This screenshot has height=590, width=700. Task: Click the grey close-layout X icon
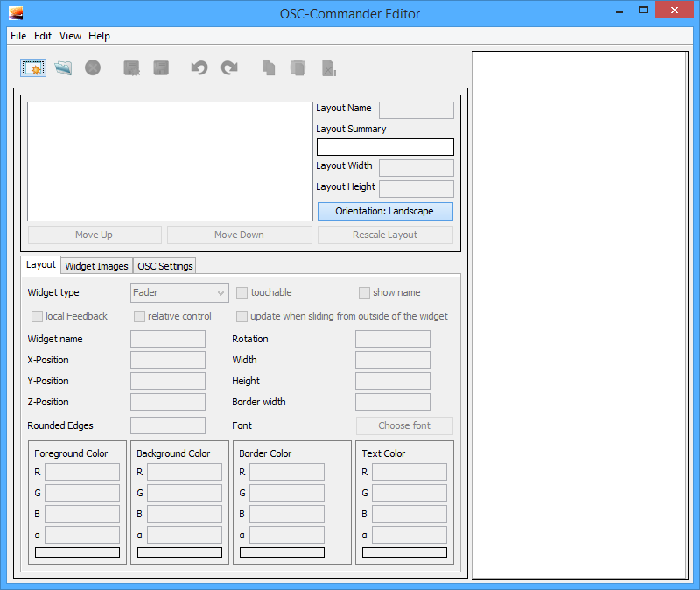click(x=93, y=68)
